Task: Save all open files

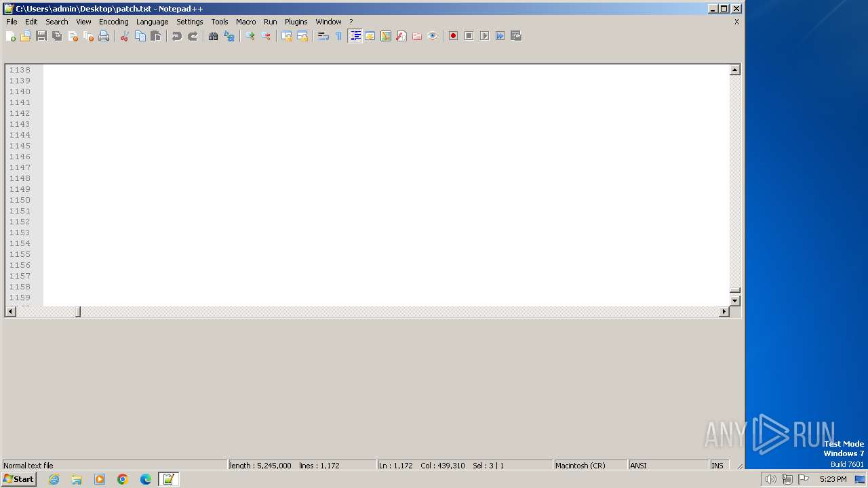Action: pyautogui.click(x=57, y=36)
